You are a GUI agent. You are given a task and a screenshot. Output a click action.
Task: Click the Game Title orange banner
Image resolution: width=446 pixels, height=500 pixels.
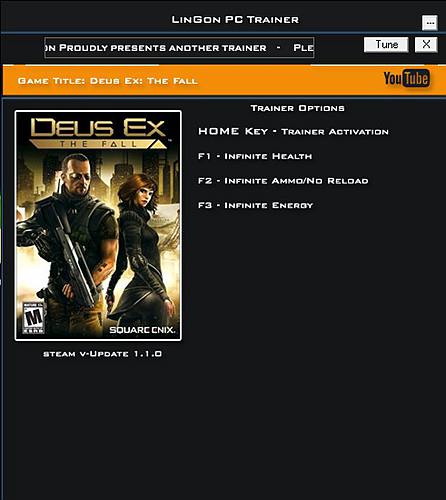pyautogui.click(x=223, y=80)
